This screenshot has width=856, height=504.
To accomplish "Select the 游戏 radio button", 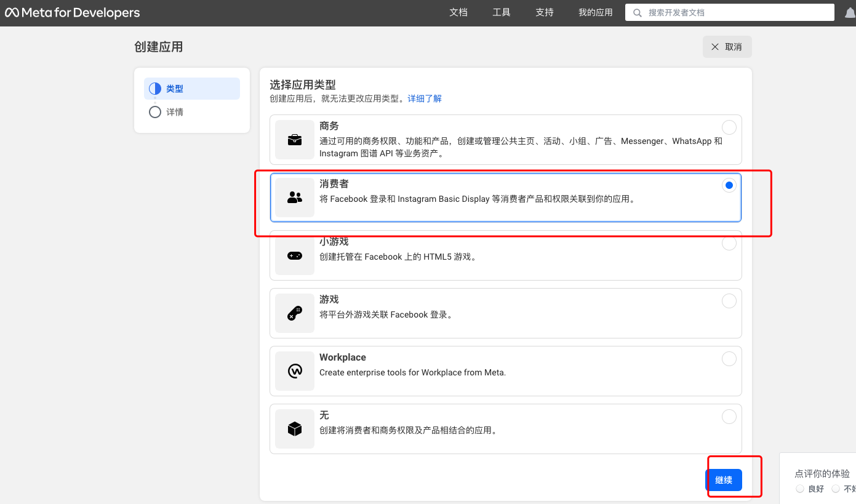I will (x=729, y=301).
